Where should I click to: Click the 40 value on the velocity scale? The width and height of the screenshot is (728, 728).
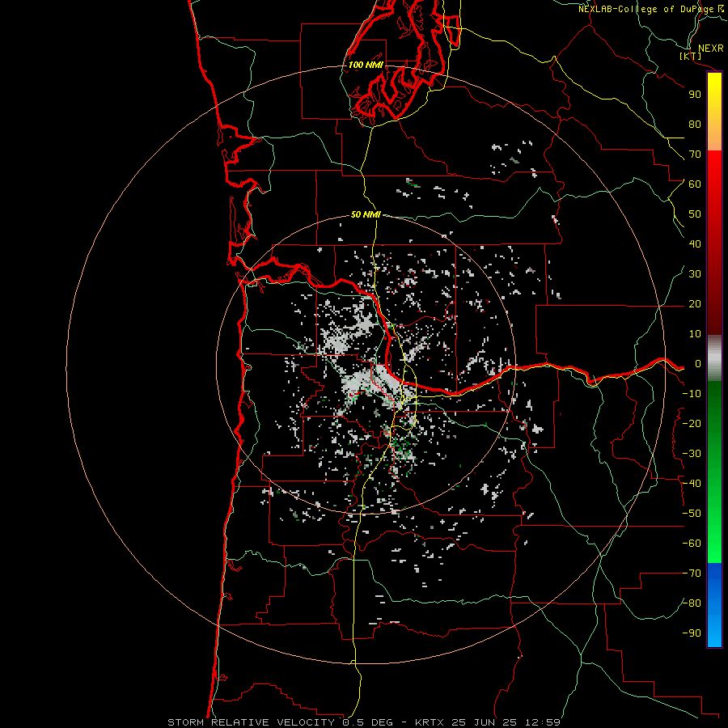click(x=695, y=244)
